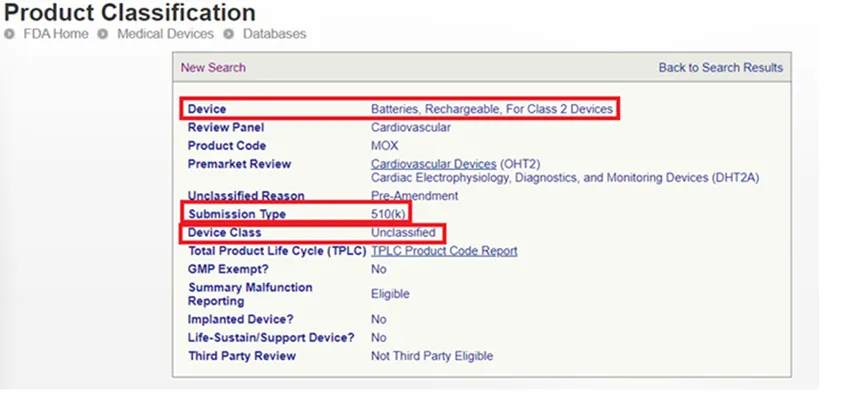Navigate to FDA Home breadcrumb
This screenshot has height=403, width=865.
(x=56, y=34)
